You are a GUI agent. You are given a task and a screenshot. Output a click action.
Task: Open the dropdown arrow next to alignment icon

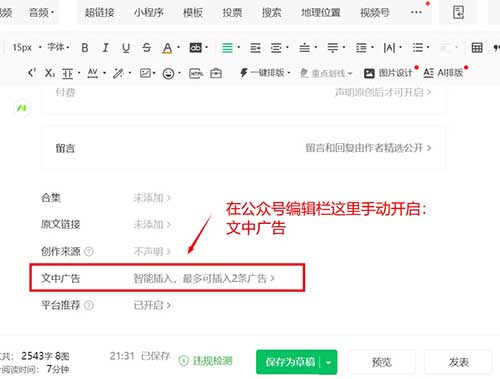pos(239,48)
